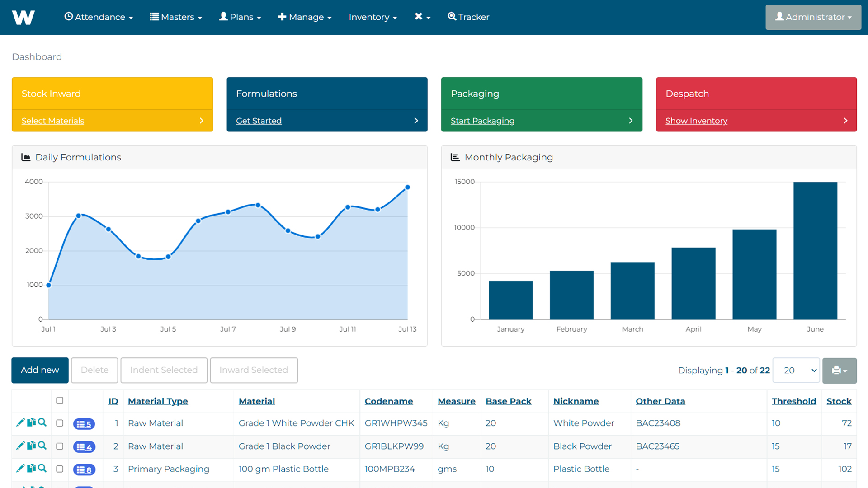
Task: Open the page size dropdown showing 20
Action: tap(796, 371)
